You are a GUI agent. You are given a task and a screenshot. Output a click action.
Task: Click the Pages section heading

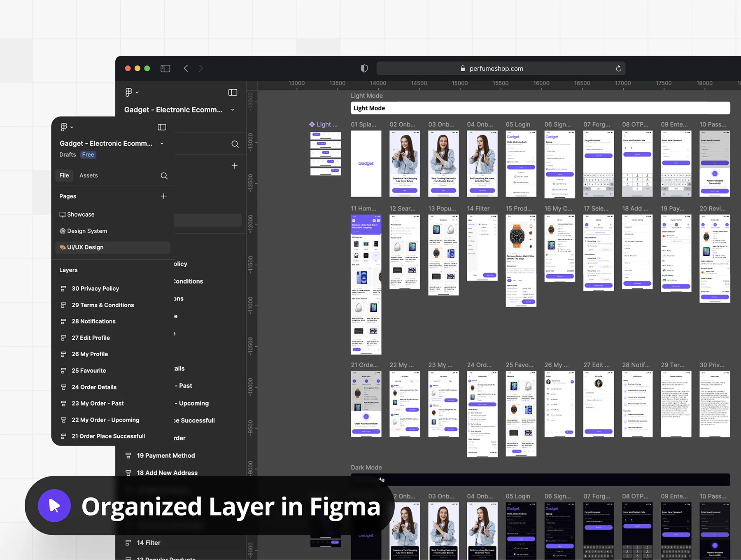click(68, 196)
